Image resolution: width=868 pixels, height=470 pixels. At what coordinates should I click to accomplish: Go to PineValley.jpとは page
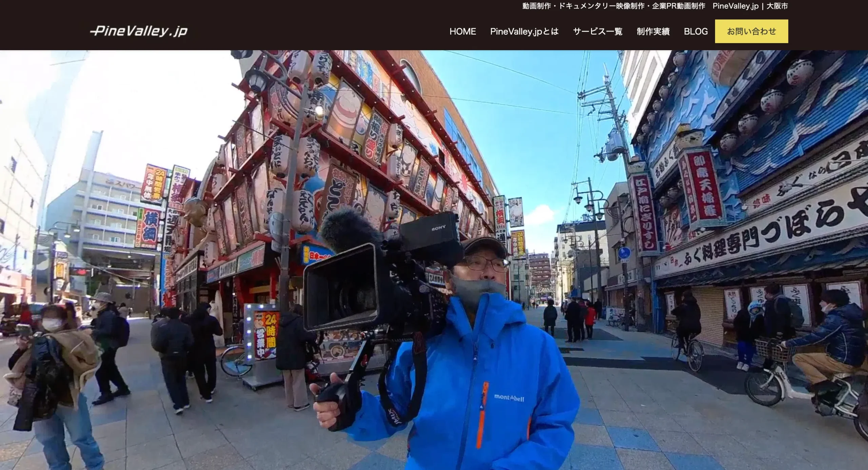[x=524, y=32]
